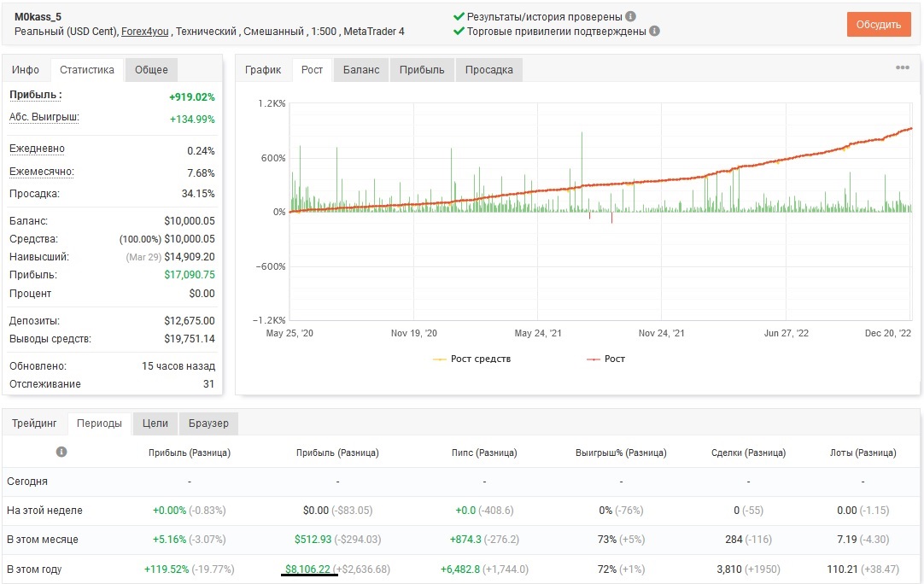Image resolution: width=924 pixels, height=584 pixels.
Task: Click the +134.99% absolute gain value
Action: click(x=192, y=119)
